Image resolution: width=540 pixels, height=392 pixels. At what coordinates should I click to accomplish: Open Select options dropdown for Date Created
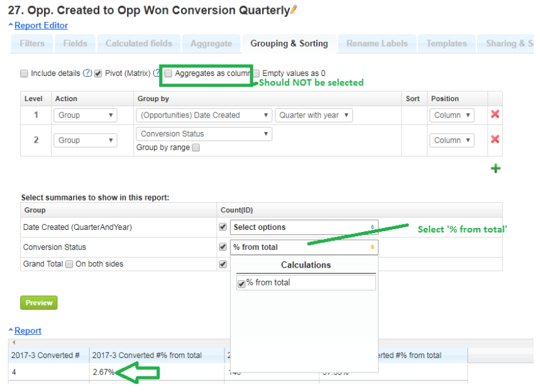pos(304,227)
